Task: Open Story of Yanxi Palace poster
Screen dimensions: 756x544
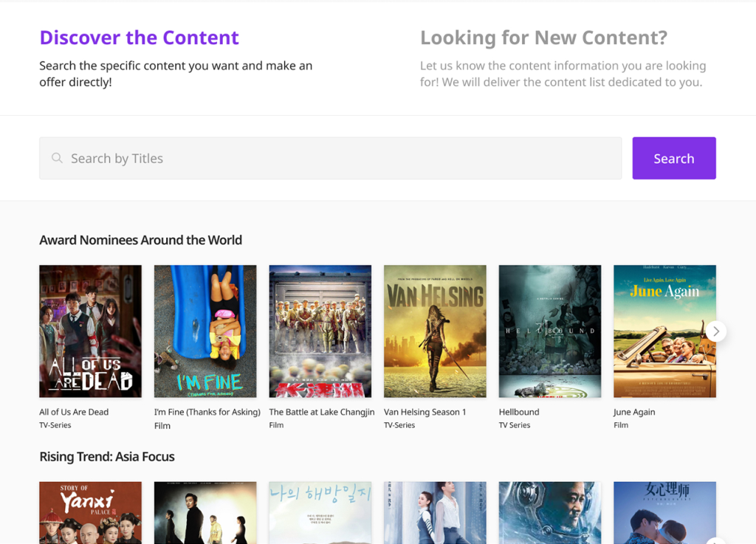Action: 91,513
